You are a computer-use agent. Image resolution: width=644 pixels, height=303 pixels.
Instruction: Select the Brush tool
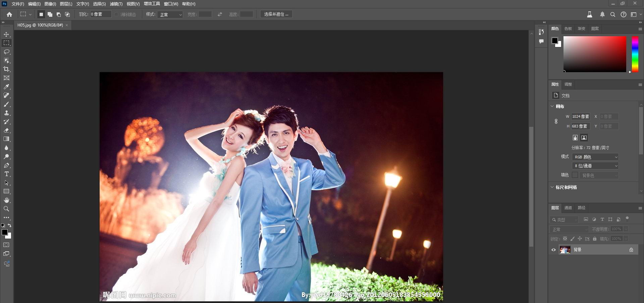coord(6,104)
